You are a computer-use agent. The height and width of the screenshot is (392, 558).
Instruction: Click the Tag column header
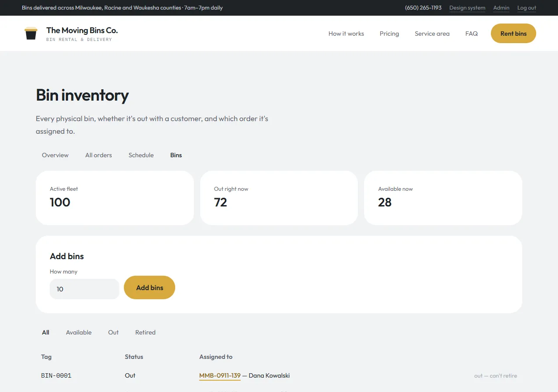pyautogui.click(x=46, y=357)
